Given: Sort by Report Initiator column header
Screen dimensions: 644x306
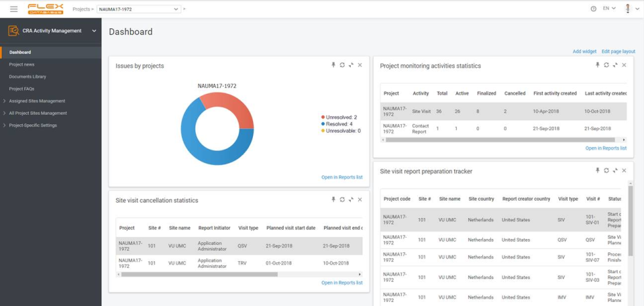Looking at the screenshot, I should tap(214, 228).
